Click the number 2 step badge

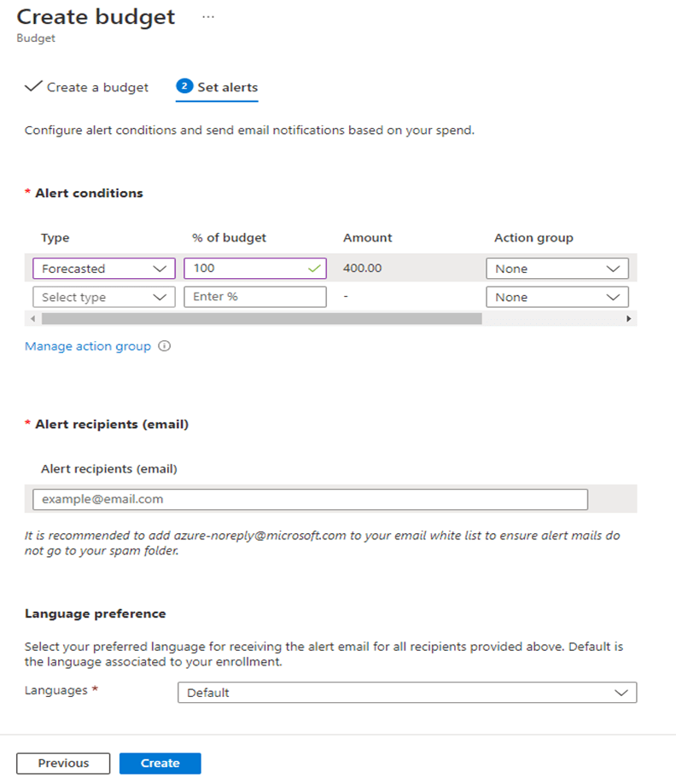coord(184,86)
